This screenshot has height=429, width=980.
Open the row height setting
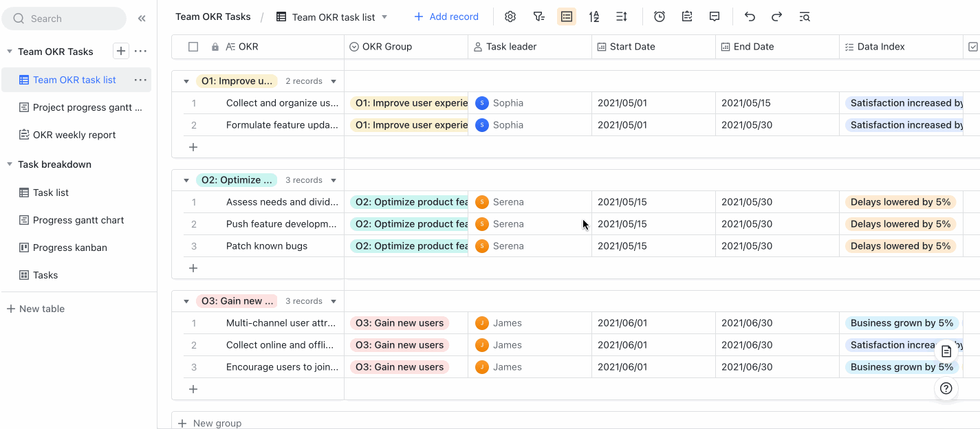tap(622, 16)
